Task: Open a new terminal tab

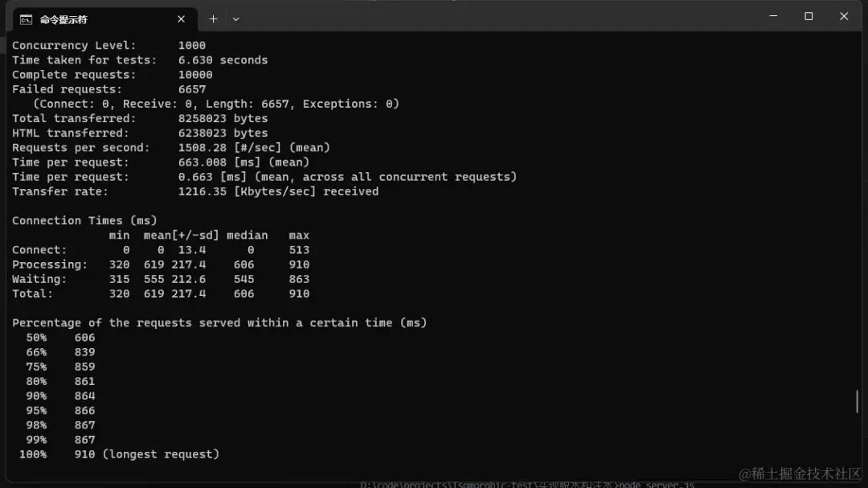Action: point(213,18)
